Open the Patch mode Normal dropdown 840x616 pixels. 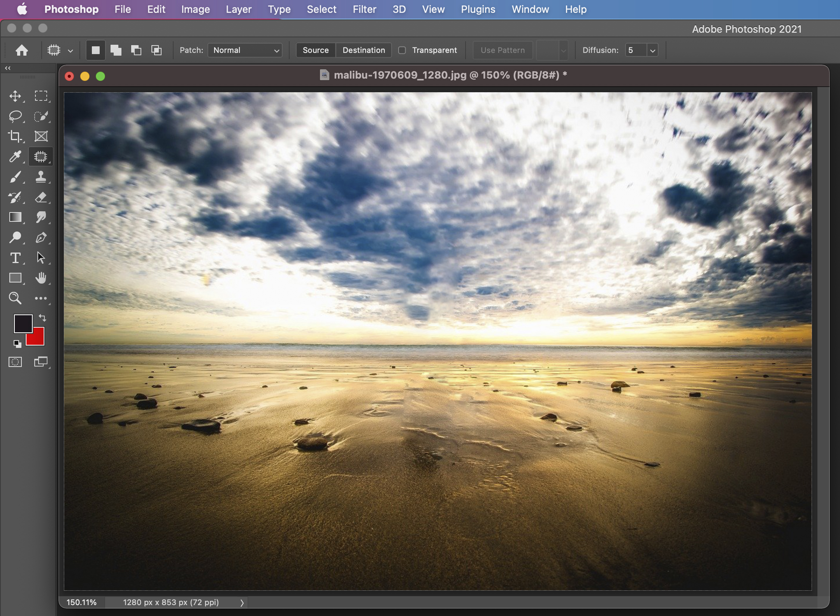[x=245, y=50]
